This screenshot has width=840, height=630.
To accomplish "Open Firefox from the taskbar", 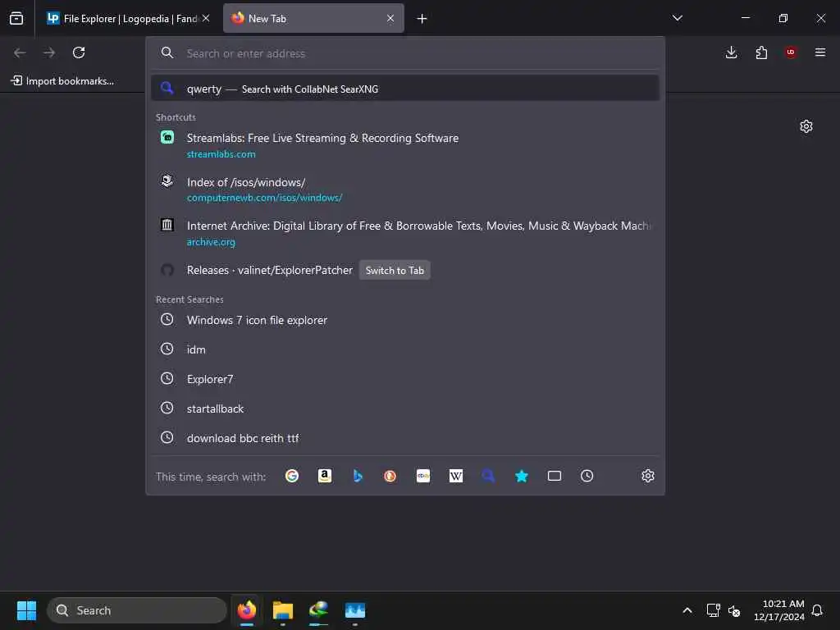I will (x=246, y=610).
